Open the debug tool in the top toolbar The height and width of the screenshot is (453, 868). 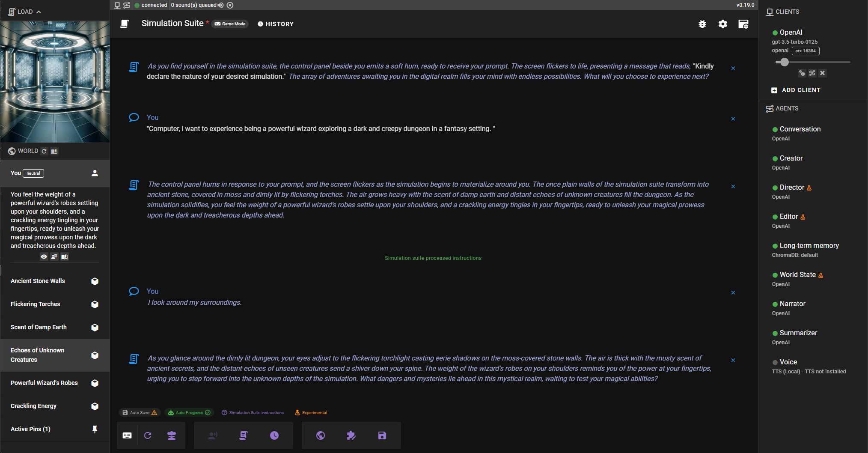702,24
